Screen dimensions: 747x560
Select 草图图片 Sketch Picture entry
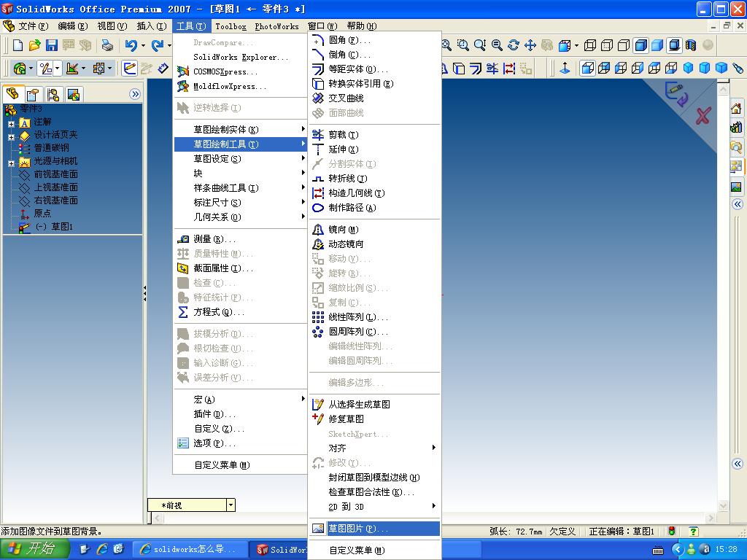click(374, 529)
